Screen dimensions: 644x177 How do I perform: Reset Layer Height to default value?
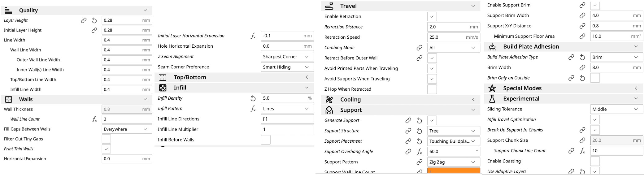[x=94, y=20]
